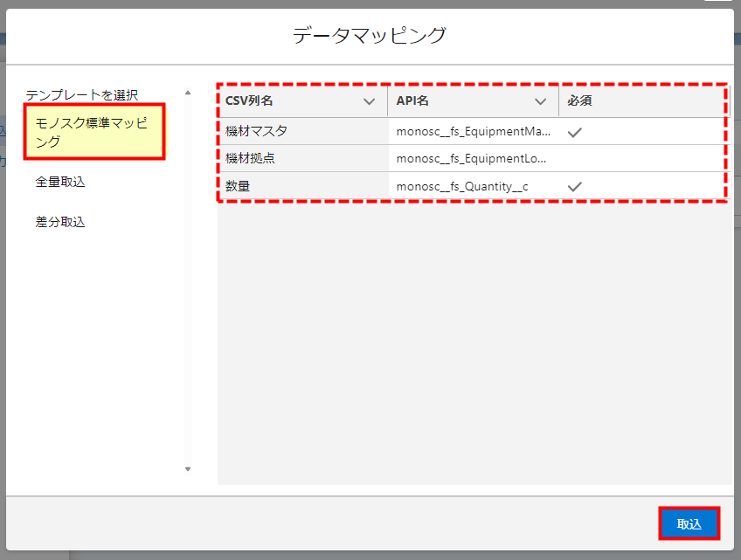Select the 機材マスタ CSV column cell

point(257,132)
